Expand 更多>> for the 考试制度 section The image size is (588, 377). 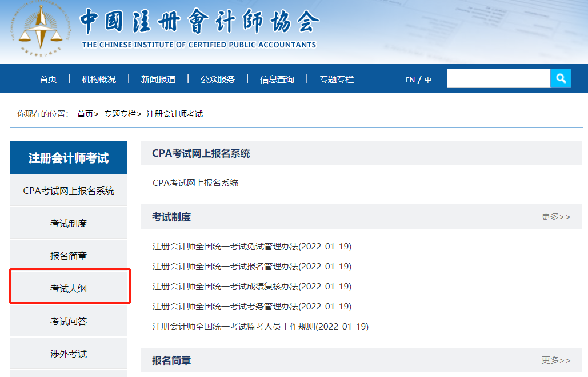tap(555, 217)
